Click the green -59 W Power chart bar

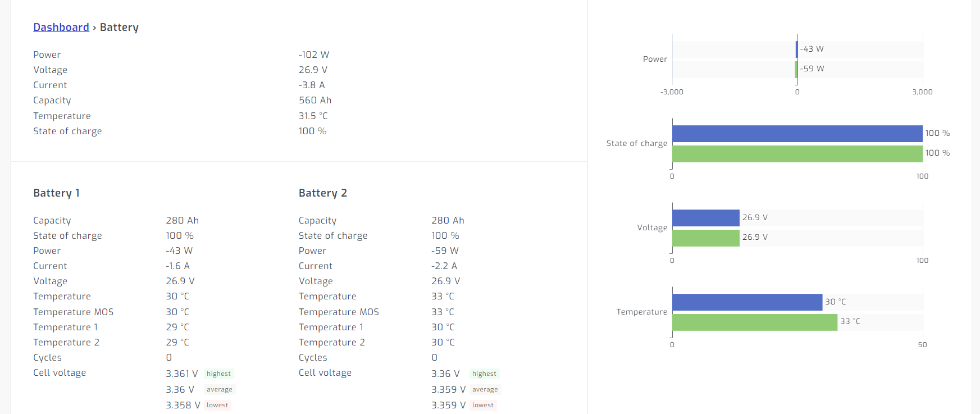tap(796, 69)
